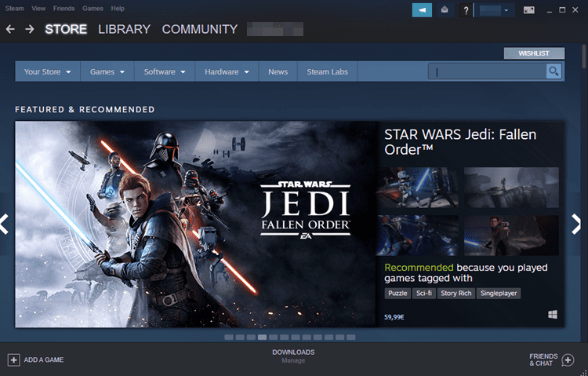
Task: Open announcements via the megaphone icon
Action: click(x=422, y=10)
